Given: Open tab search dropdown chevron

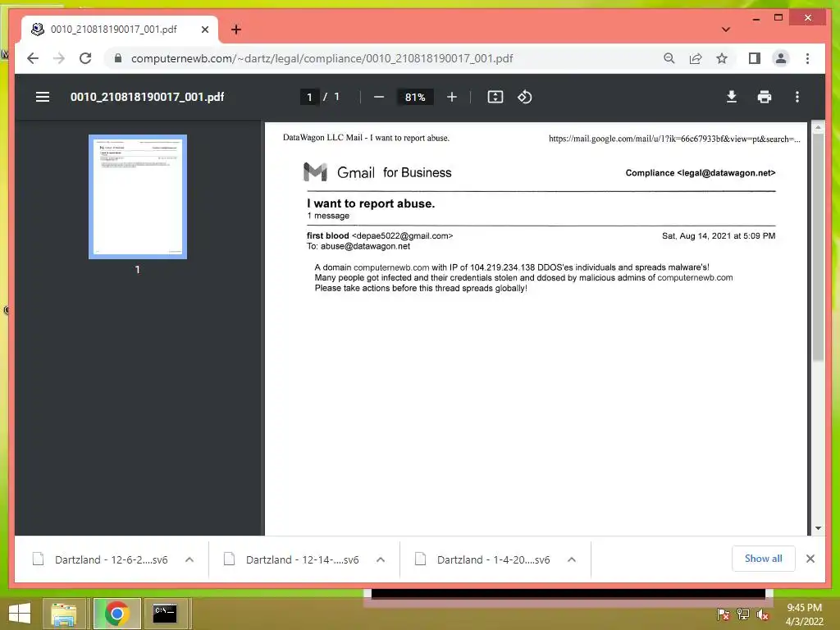Looking at the screenshot, I should click(x=725, y=30).
